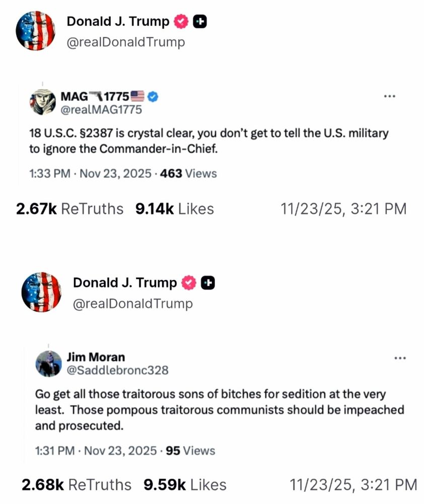424x504 pixels.
Task: Click the top @realDonaldTrump handle
Action: (125, 42)
